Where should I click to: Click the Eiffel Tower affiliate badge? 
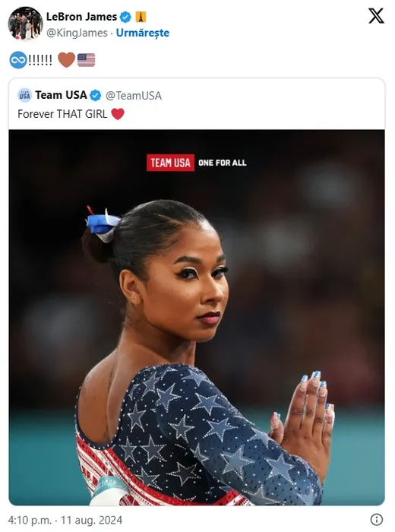click(141, 17)
